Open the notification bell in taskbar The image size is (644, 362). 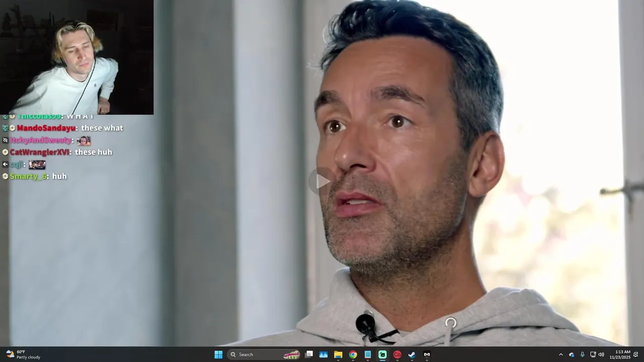(x=636, y=354)
